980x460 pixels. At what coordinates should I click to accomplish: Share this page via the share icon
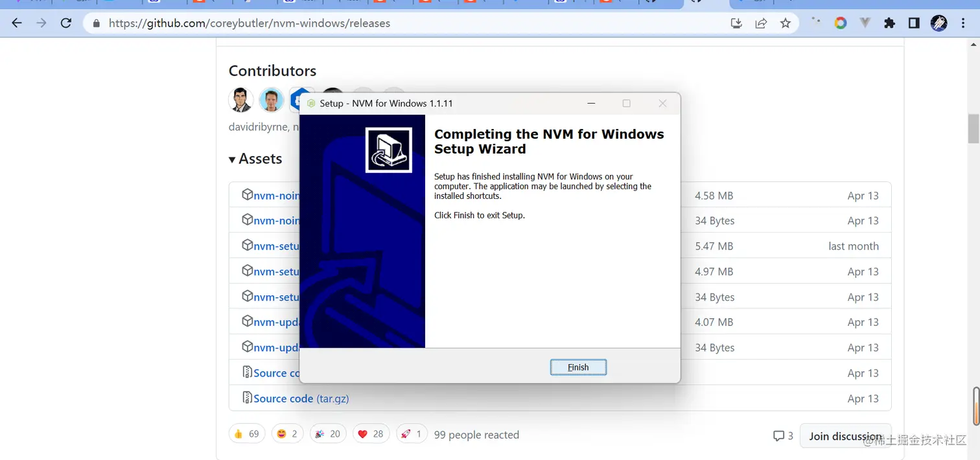(x=761, y=23)
